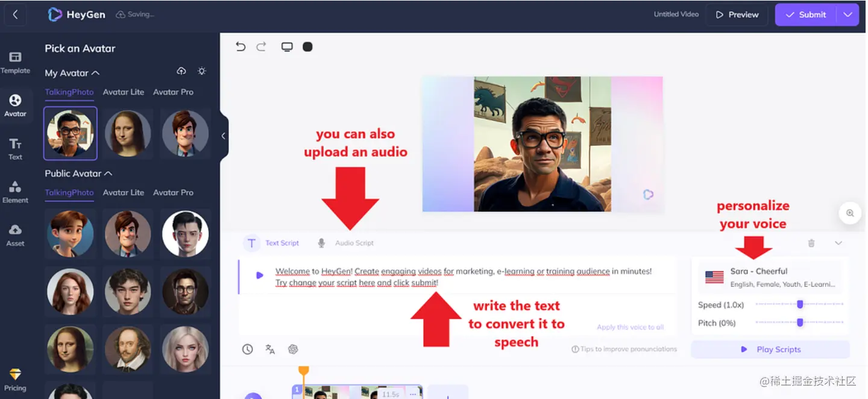
Task: Click the sun icon beside My Avatar
Action: pos(202,71)
